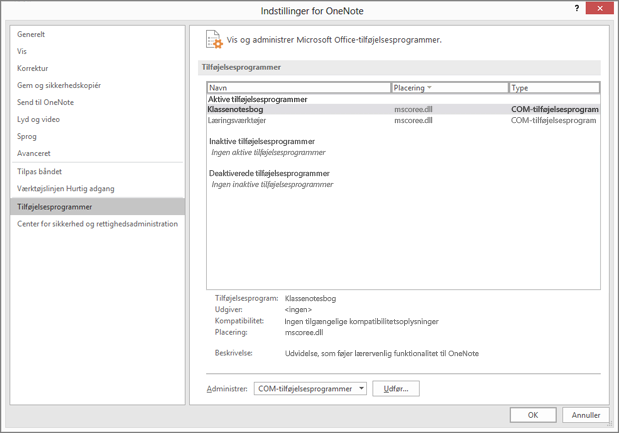The image size is (619, 433).
Task: Click the Aktive tilføjelsesprogrammer group heading
Action: point(257,99)
